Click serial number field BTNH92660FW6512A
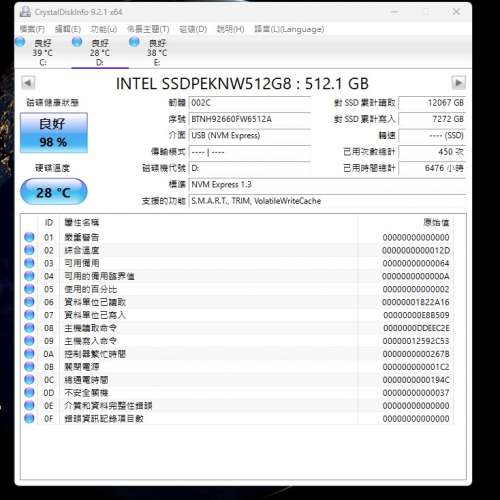 click(x=250, y=119)
